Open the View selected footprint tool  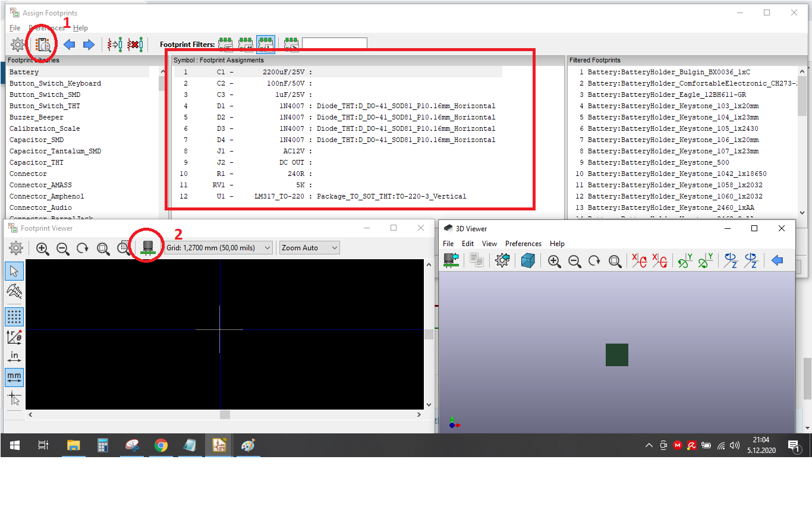click(43, 45)
